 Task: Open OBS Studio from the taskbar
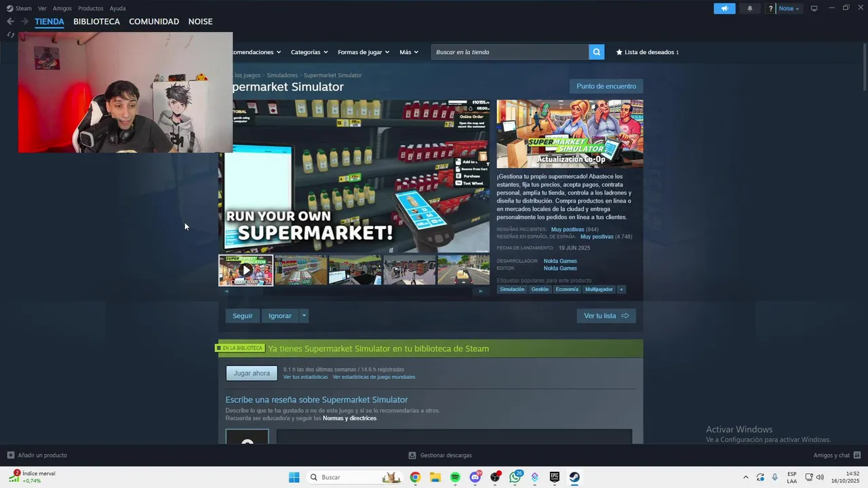point(495,477)
